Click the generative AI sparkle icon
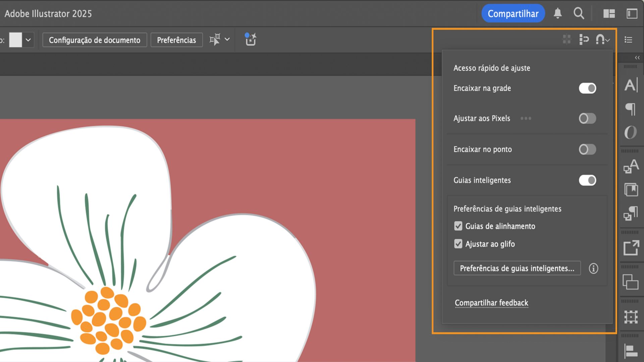 (x=251, y=40)
